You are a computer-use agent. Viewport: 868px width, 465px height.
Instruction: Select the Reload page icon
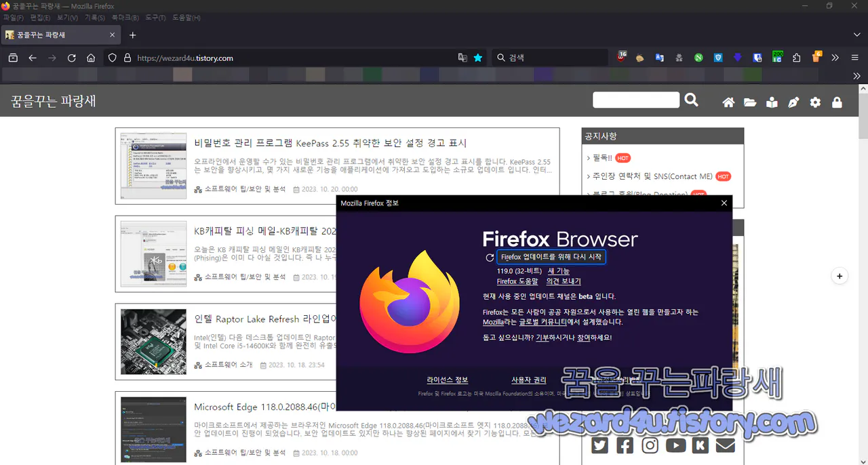click(71, 58)
